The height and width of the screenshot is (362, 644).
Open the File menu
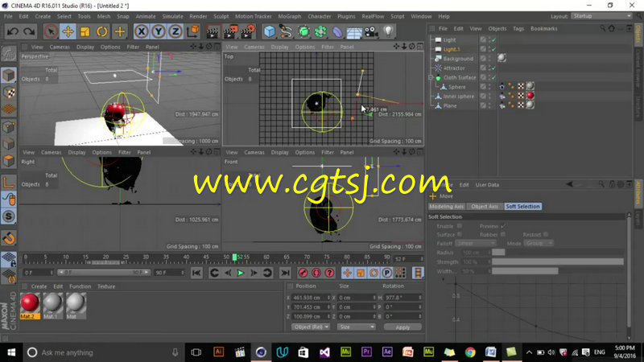8,16
